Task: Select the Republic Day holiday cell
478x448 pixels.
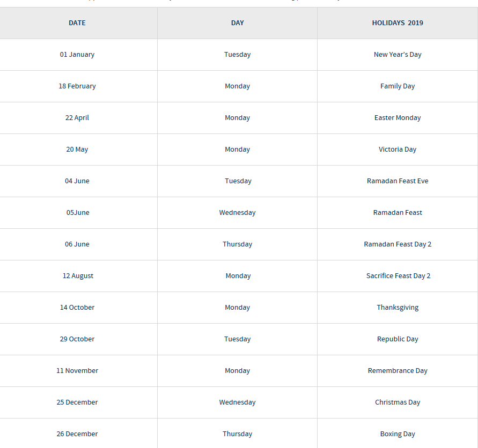Action: (x=398, y=339)
